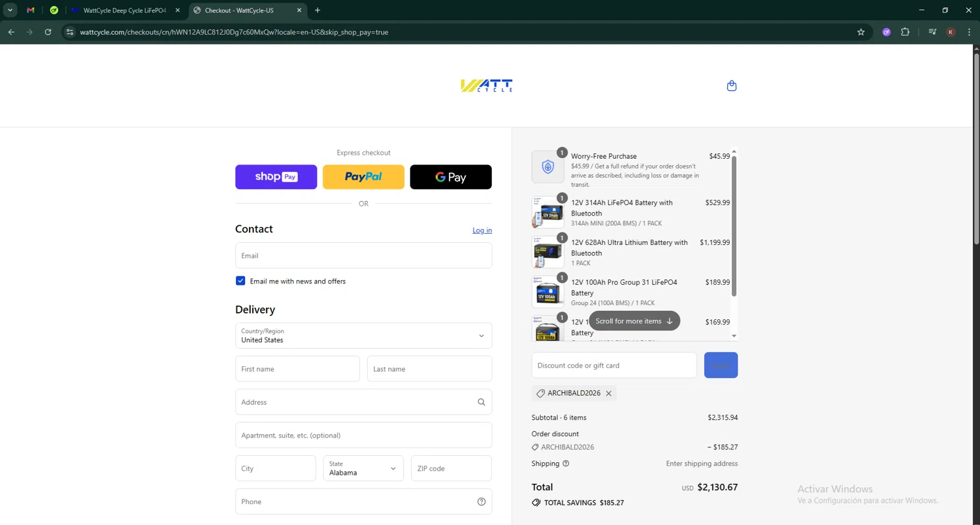Open a new browser tab
This screenshot has height=525, width=980.
(318, 10)
